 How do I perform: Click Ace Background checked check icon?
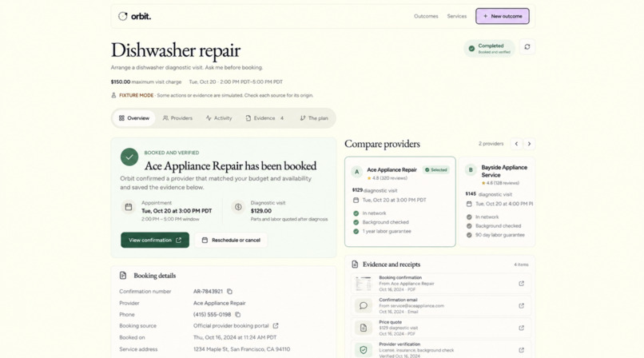pos(356,222)
